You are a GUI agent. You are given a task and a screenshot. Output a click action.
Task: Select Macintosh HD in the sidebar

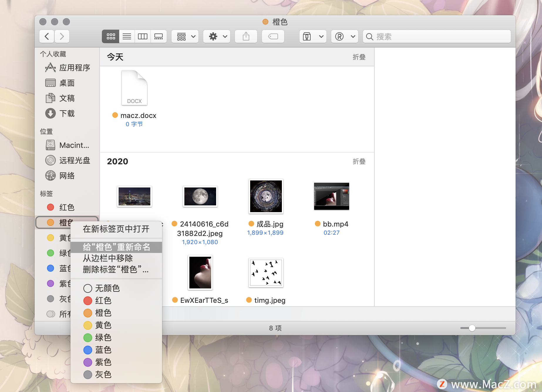tap(67, 145)
